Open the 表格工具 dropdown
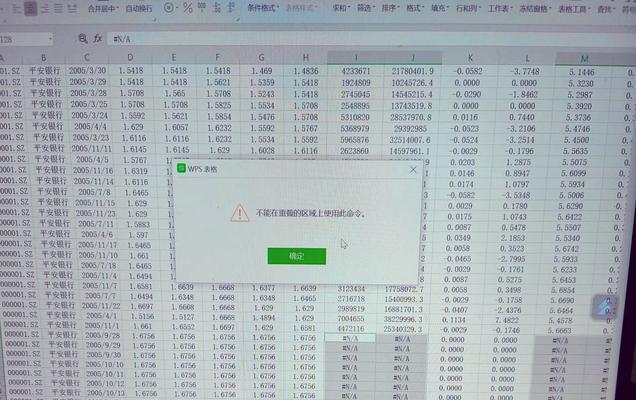 pos(574,9)
